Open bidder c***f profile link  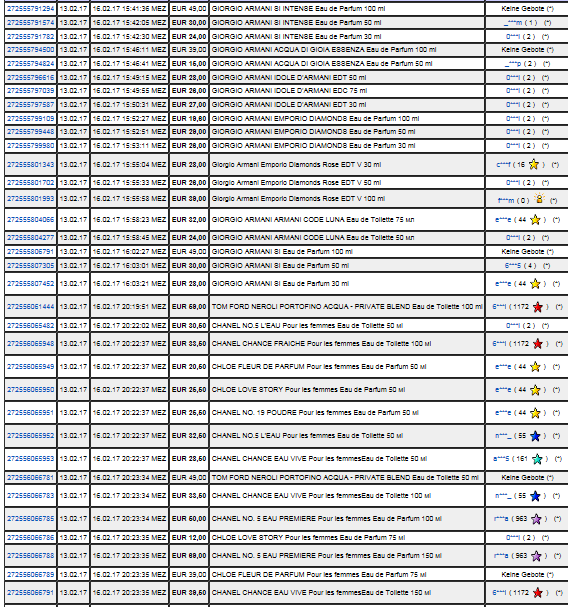pyautogui.click(x=503, y=165)
